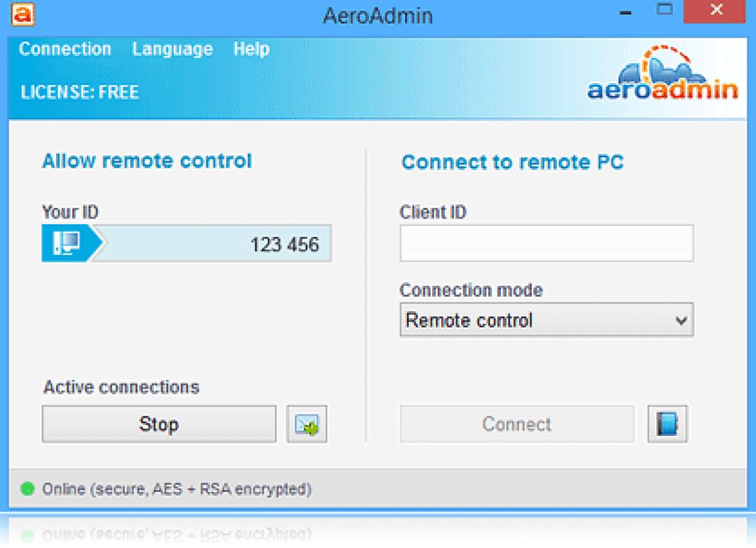Image resolution: width=756 pixels, height=548 pixels.
Task: Open the address book beside Connect
Action: [667, 424]
